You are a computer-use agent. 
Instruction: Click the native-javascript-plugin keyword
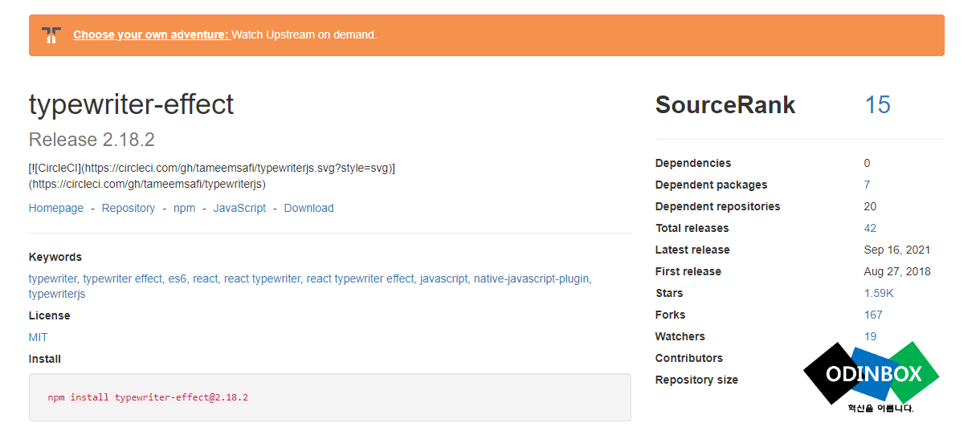coord(531,278)
